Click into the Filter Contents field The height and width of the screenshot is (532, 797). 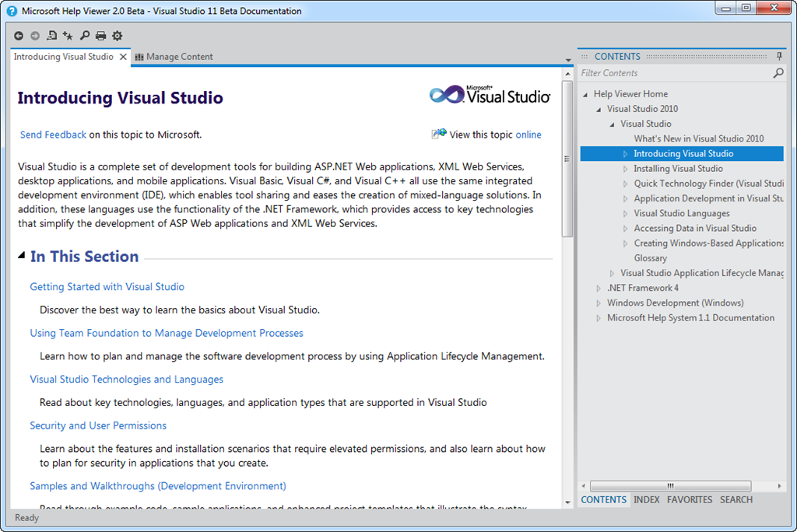(x=676, y=73)
